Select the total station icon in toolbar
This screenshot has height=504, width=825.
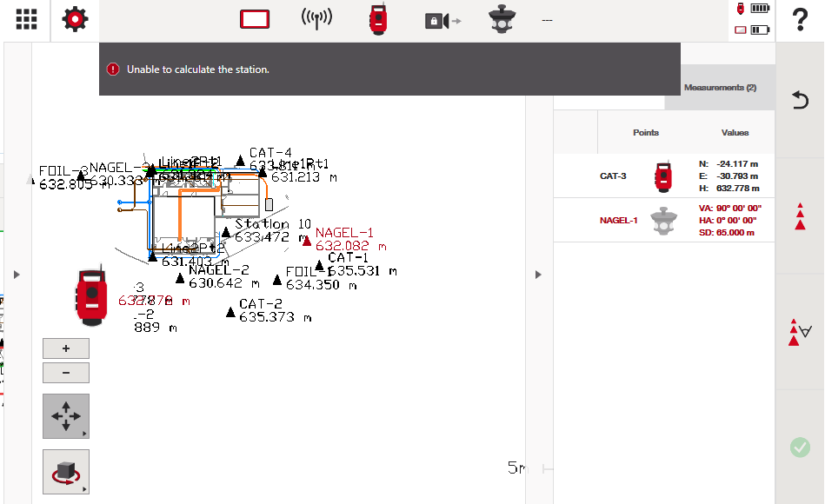378,20
